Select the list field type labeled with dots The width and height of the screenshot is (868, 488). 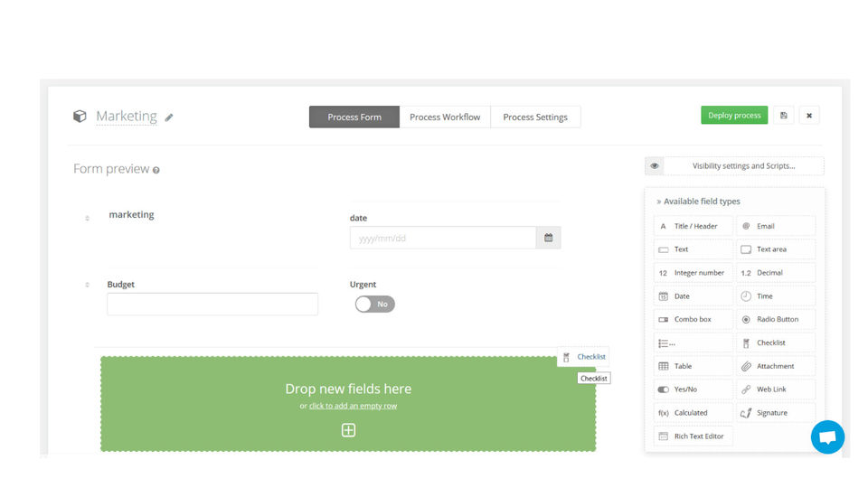click(x=693, y=343)
